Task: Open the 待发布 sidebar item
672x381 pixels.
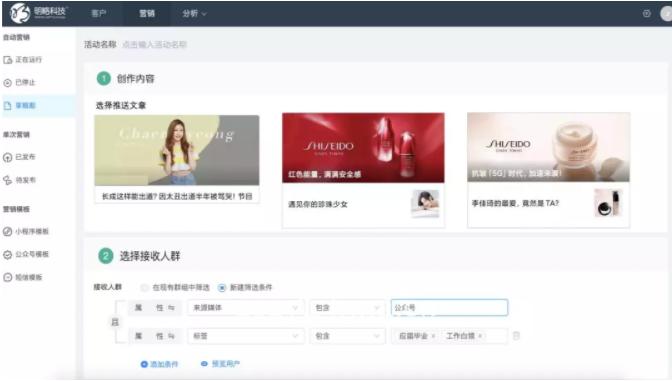Action: [19, 180]
